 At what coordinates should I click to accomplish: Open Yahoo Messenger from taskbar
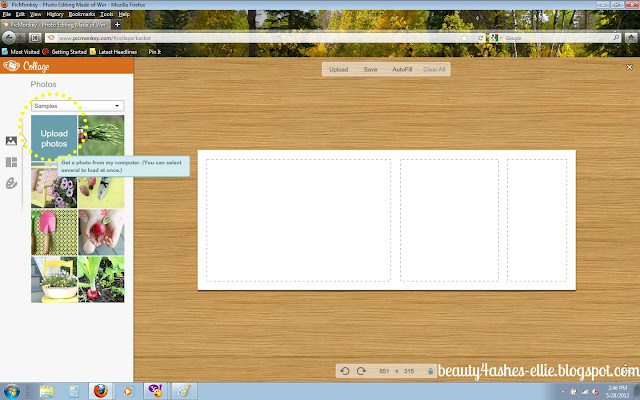click(x=155, y=391)
